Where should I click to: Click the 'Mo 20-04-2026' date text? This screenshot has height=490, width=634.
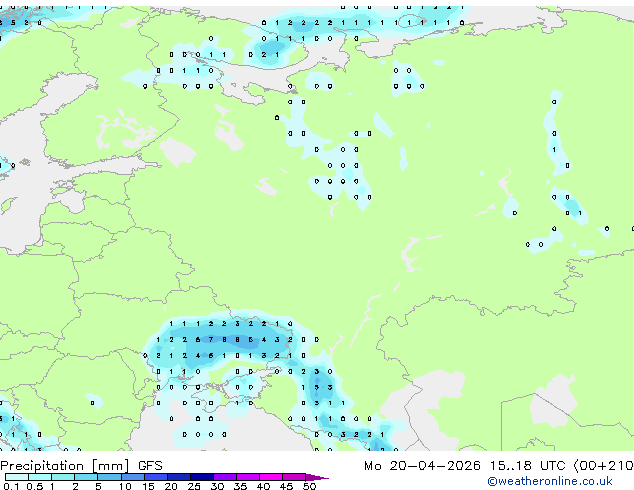tap(422, 466)
